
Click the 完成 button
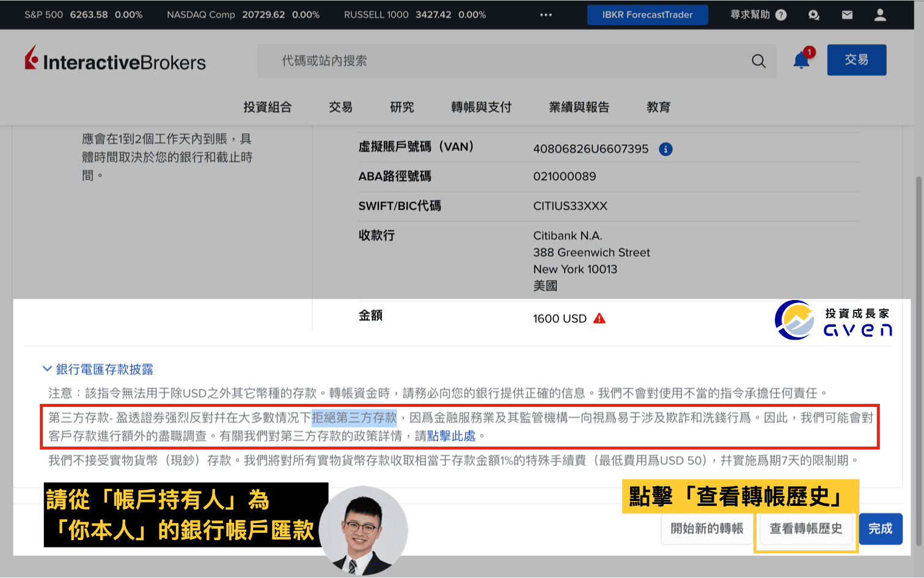881,529
